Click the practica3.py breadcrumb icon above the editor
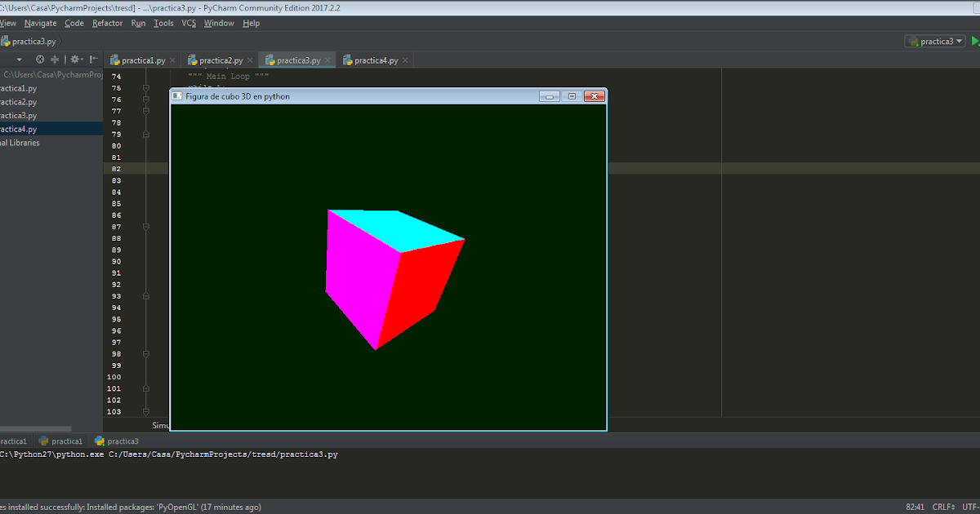This screenshot has height=514, width=980. point(7,41)
